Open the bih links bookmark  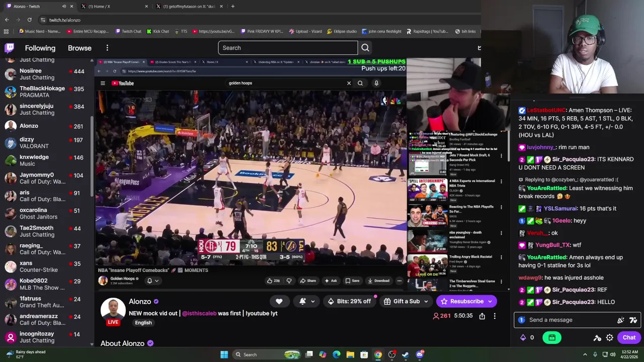coord(465,31)
